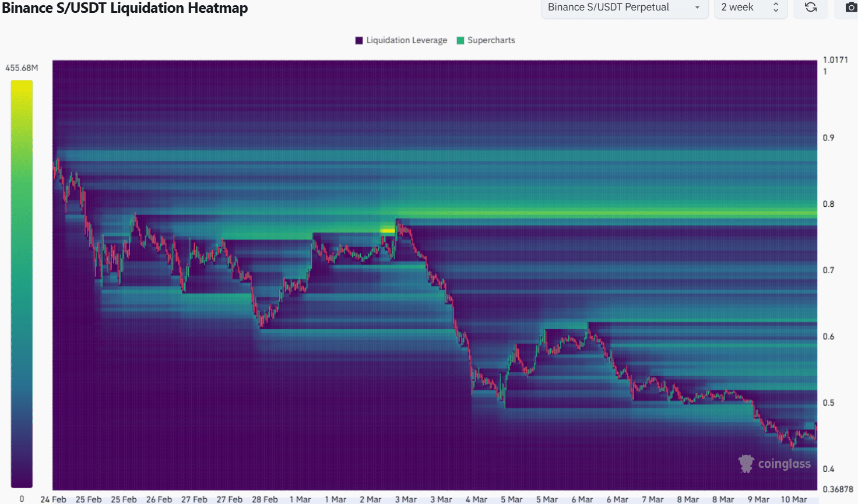Click the 0.4 price axis label
Screen dimensions: 858x504
[x=828, y=469]
